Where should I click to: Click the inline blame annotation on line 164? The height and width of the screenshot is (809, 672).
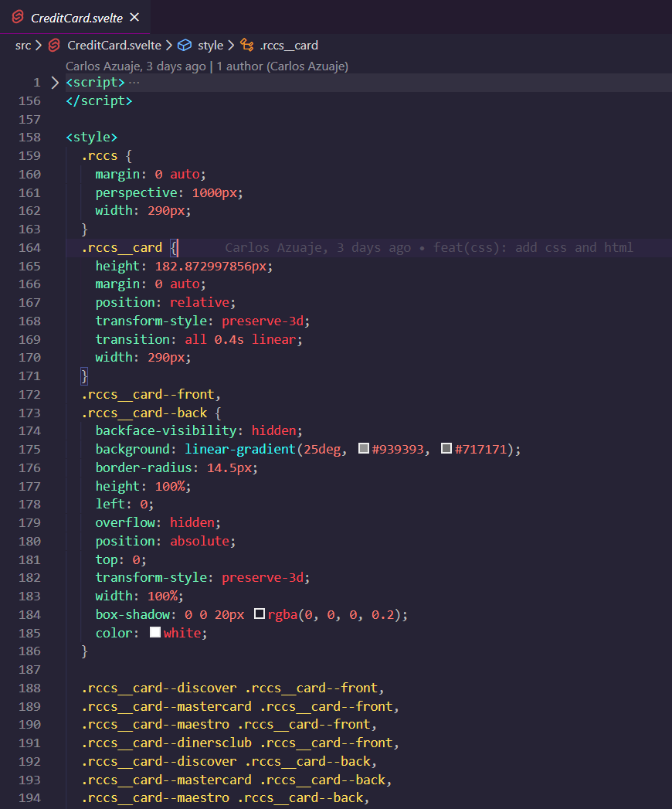[429, 248]
